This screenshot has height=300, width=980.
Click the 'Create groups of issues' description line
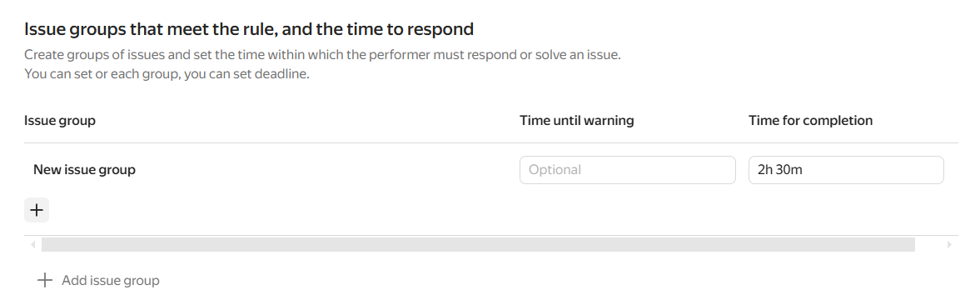click(x=322, y=55)
